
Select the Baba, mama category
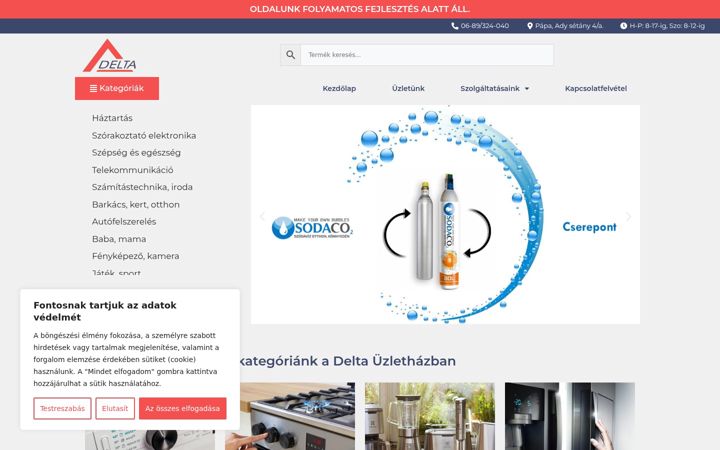point(119,239)
